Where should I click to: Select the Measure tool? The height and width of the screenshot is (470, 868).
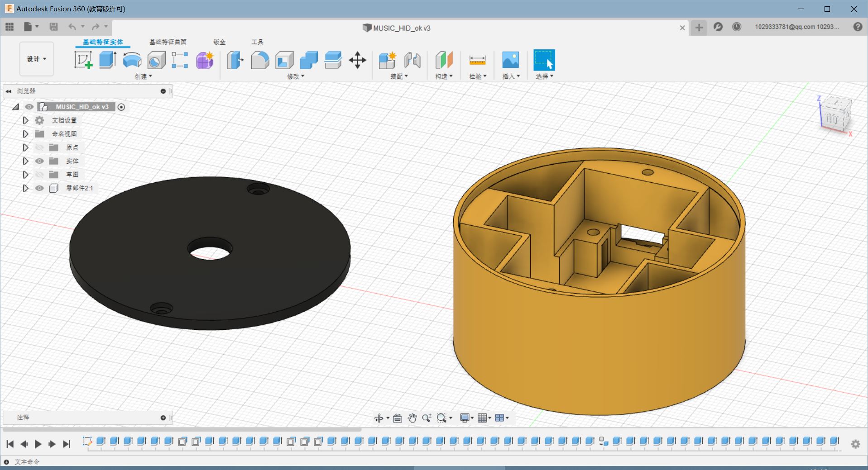click(477, 60)
